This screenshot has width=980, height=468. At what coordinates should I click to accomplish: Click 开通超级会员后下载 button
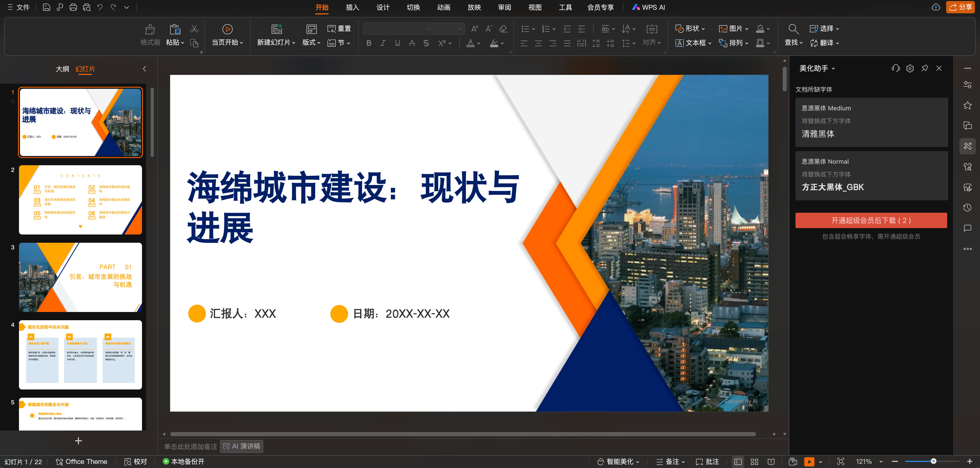(871, 220)
